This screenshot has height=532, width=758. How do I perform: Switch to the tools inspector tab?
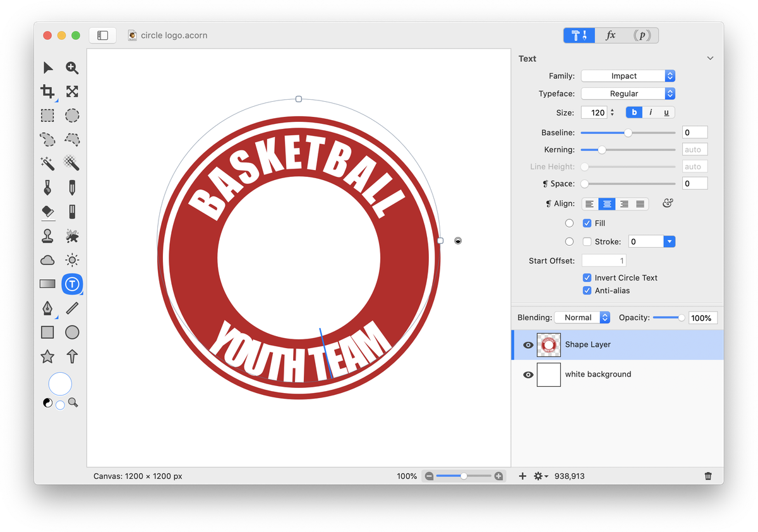579,35
